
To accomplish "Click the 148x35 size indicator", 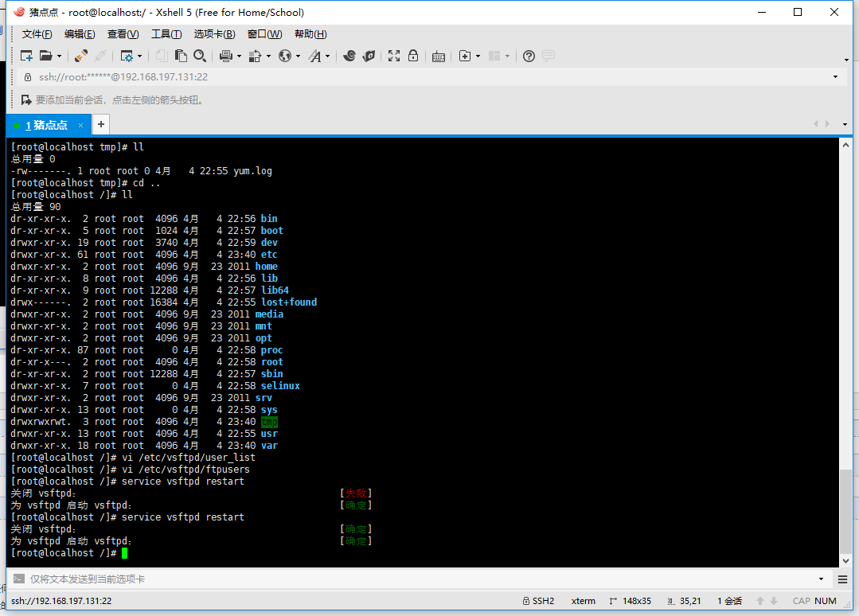I will coord(631,601).
